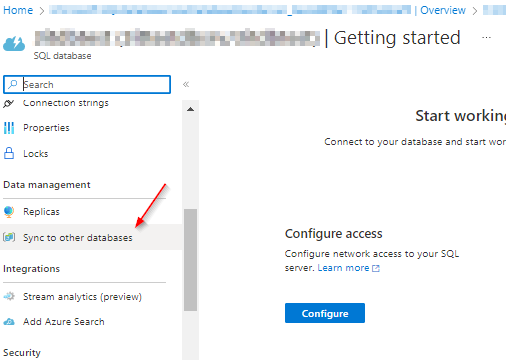Viewport: 506px width, 360px height.
Task: Click the Configure button
Action: (325, 313)
